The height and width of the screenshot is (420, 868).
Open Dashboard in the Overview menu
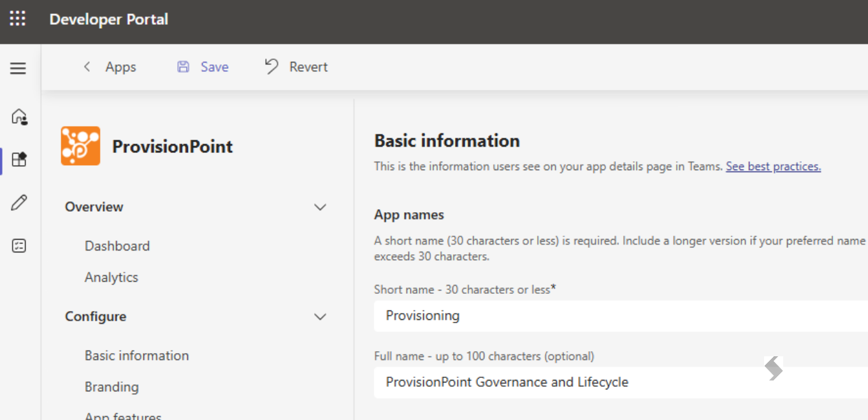click(x=117, y=246)
